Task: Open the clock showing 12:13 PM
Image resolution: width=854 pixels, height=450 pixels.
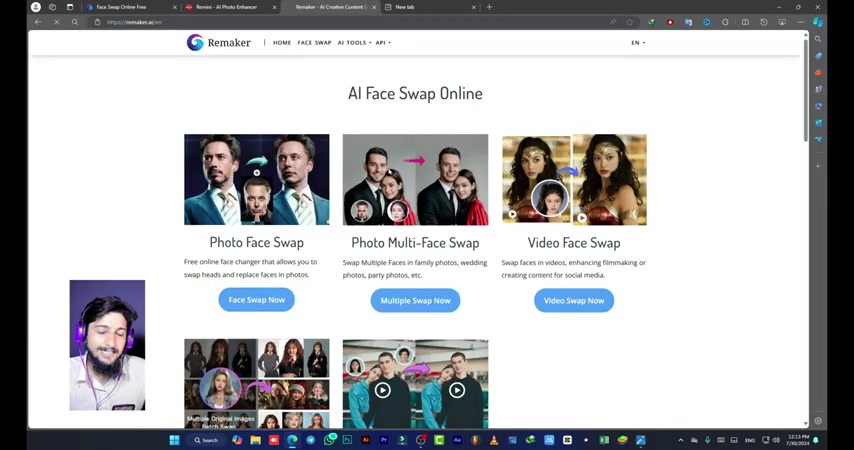Action: (797, 440)
